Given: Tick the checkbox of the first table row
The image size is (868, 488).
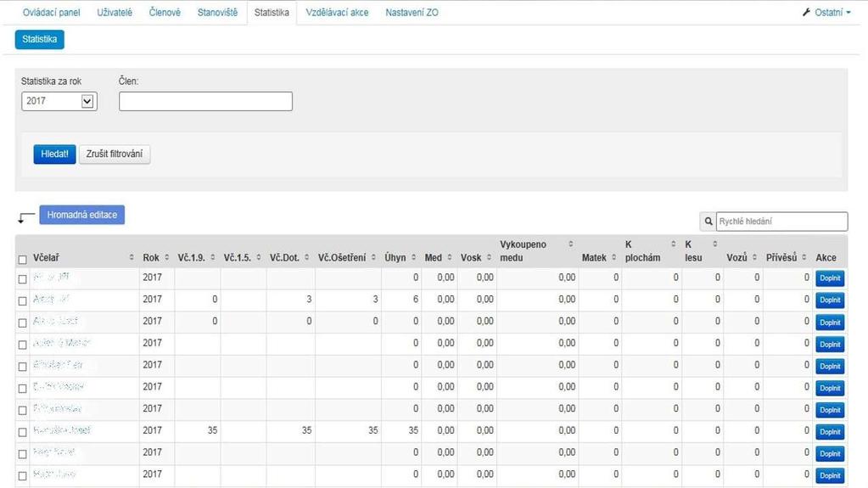Looking at the screenshot, I should (23, 279).
